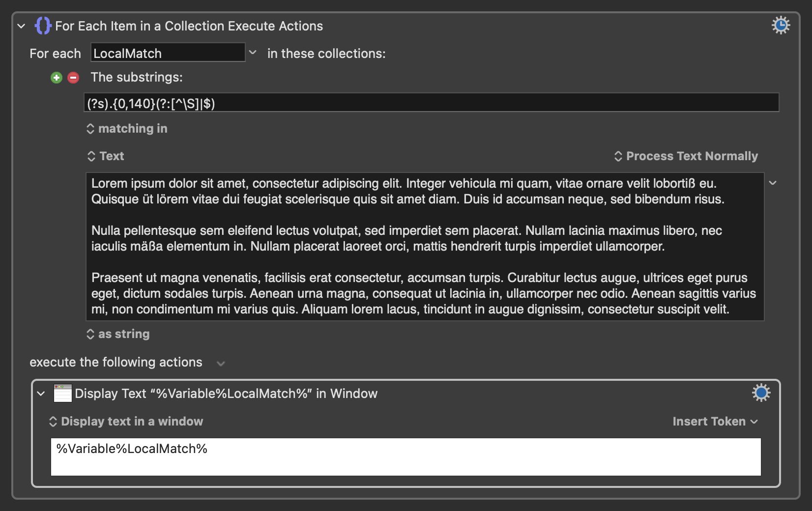Click the 'in these collections:' label
This screenshot has height=511, width=812.
326,54
